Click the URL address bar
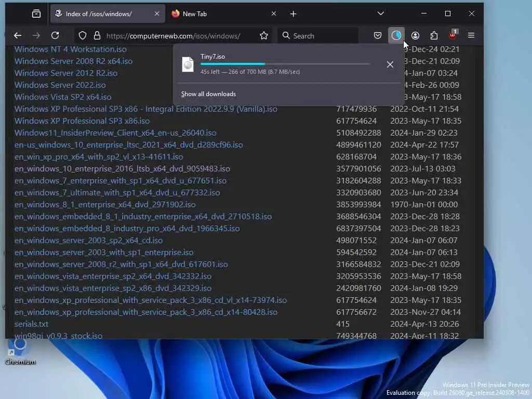 click(x=174, y=36)
